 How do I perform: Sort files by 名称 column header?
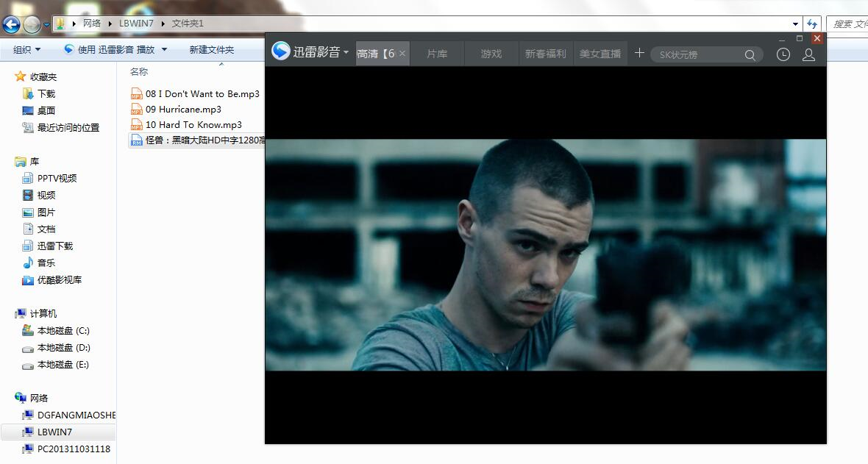139,72
